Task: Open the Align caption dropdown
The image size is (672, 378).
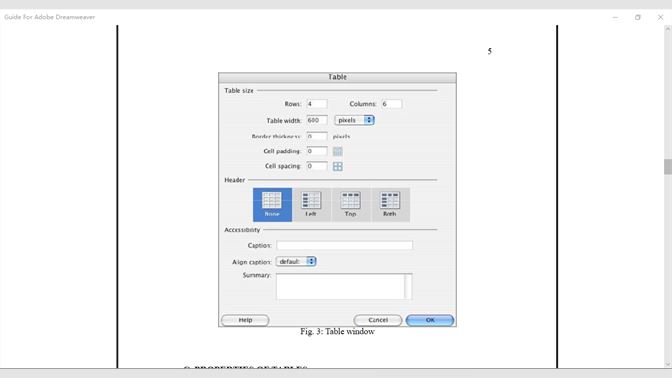Action: coord(296,261)
